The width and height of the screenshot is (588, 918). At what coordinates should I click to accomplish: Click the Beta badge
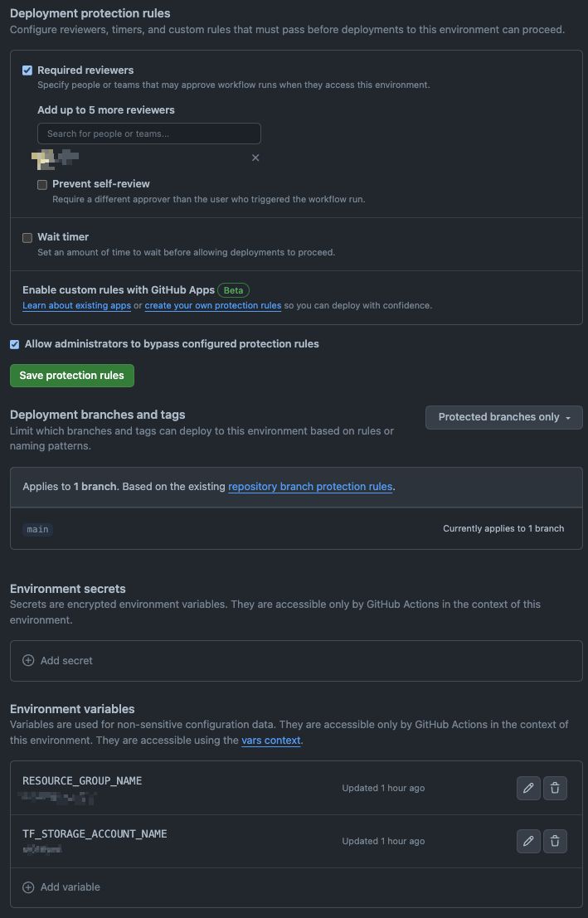click(233, 290)
